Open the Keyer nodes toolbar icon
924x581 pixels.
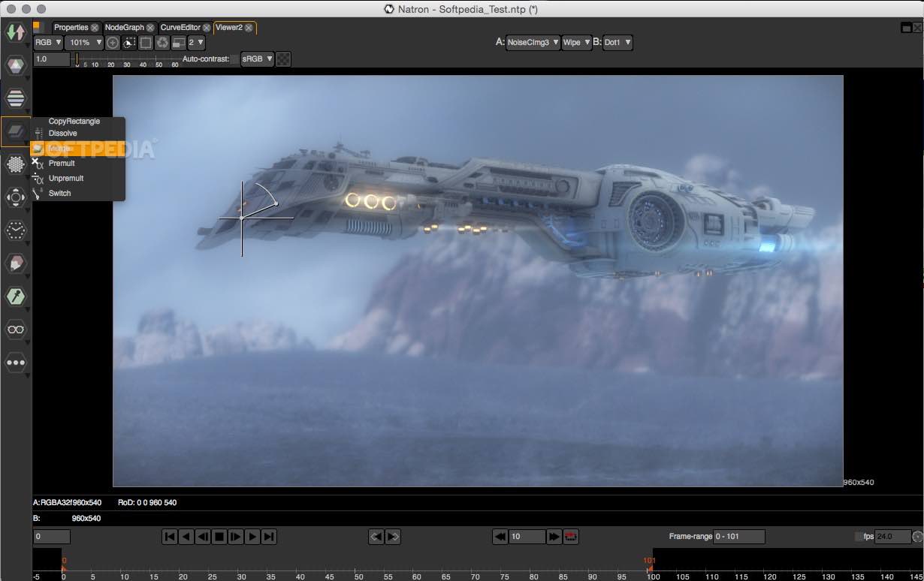click(16, 297)
